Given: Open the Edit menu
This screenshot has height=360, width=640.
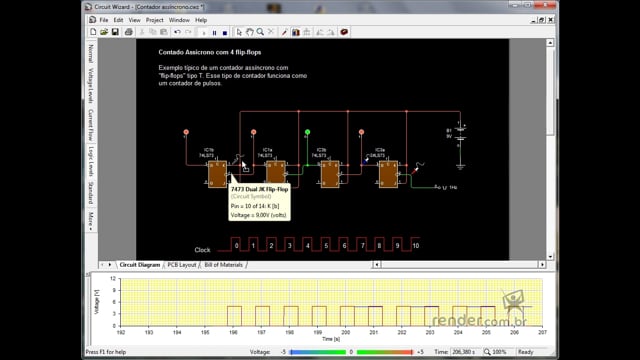Looking at the screenshot, I should (x=118, y=20).
